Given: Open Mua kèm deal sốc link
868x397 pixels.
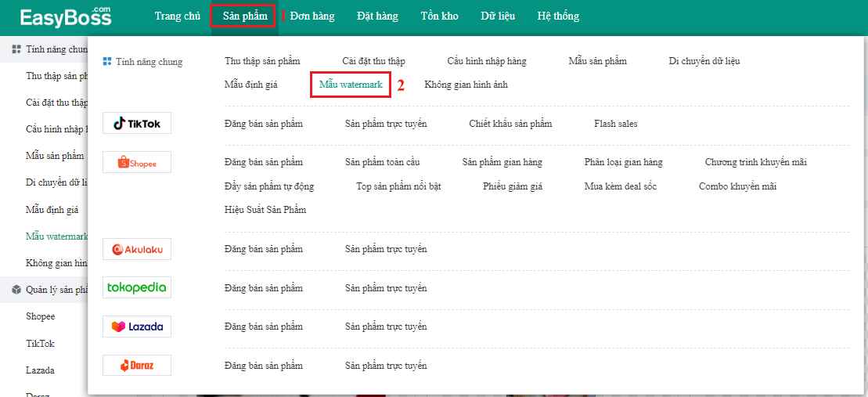Looking at the screenshot, I should coord(621,186).
